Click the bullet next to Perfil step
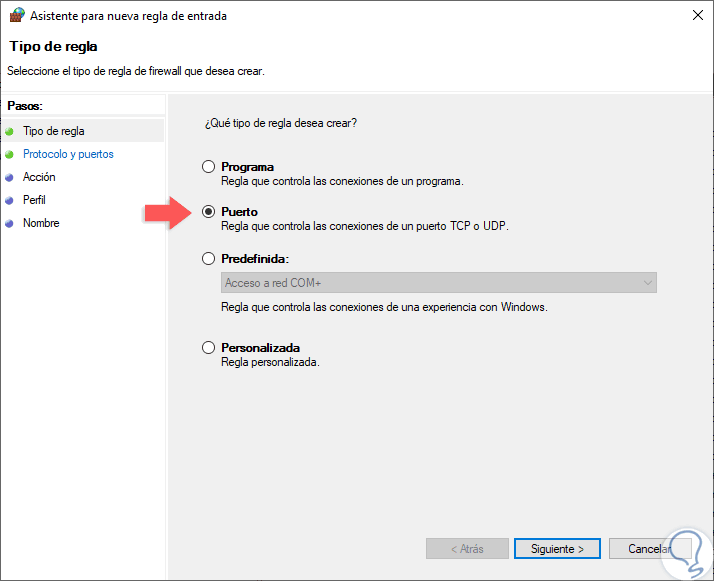714x581 pixels. point(11,200)
